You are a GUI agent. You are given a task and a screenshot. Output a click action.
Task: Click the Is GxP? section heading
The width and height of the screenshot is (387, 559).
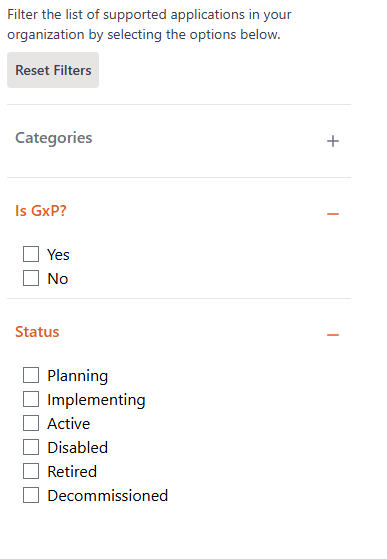pos(41,211)
